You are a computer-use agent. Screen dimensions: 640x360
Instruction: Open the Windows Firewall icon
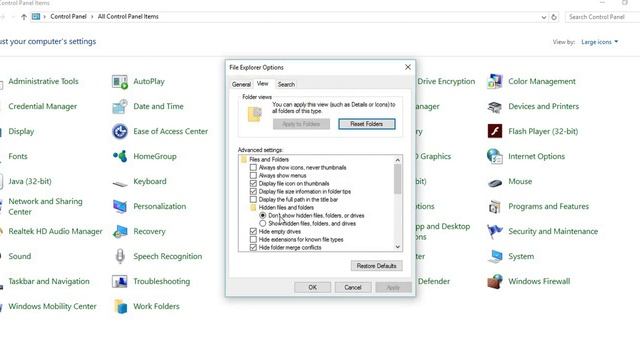495,281
